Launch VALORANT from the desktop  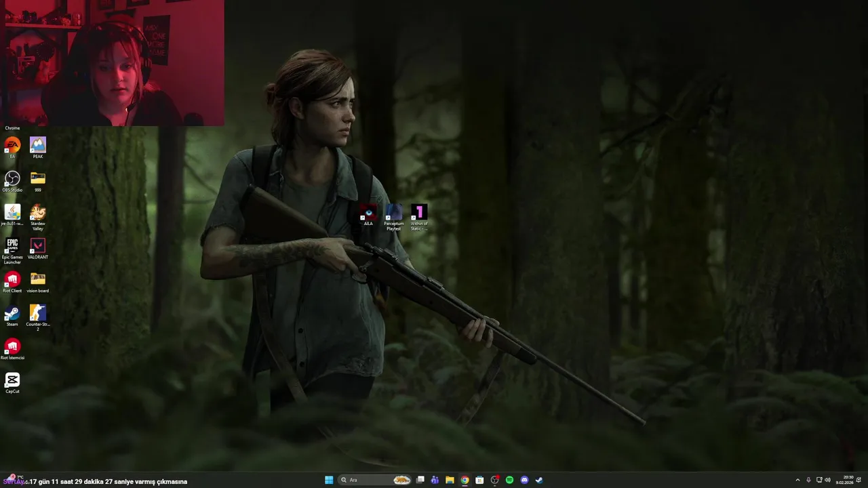(x=38, y=248)
